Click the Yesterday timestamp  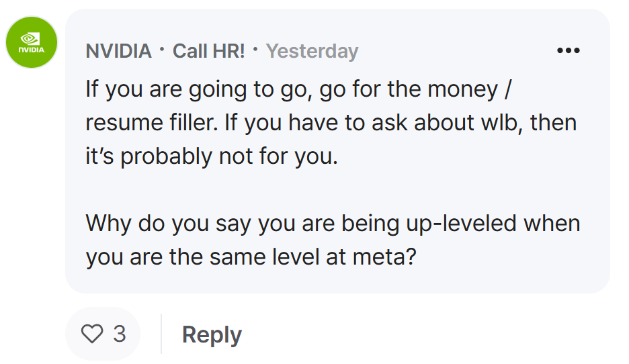click(x=312, y=51)
